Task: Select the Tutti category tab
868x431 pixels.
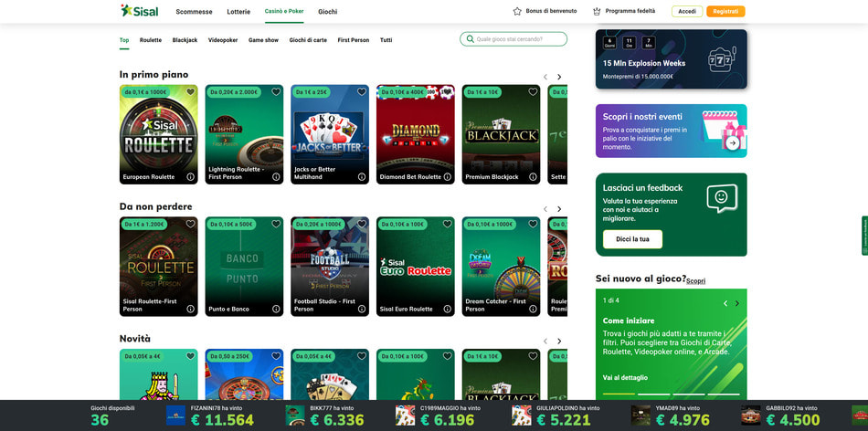Action: pyautogui.click(x=386, y=40)
